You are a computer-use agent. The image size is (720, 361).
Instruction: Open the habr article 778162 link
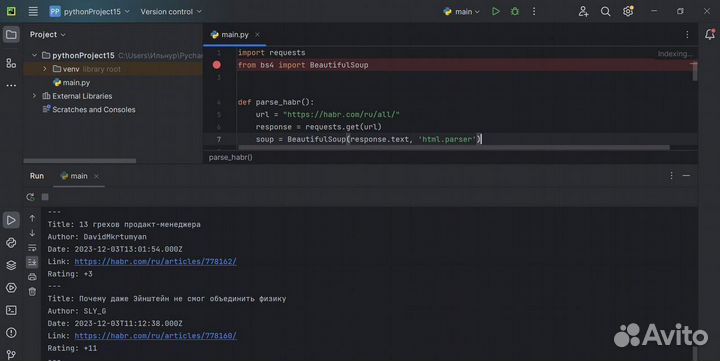[x=156, y=261]
